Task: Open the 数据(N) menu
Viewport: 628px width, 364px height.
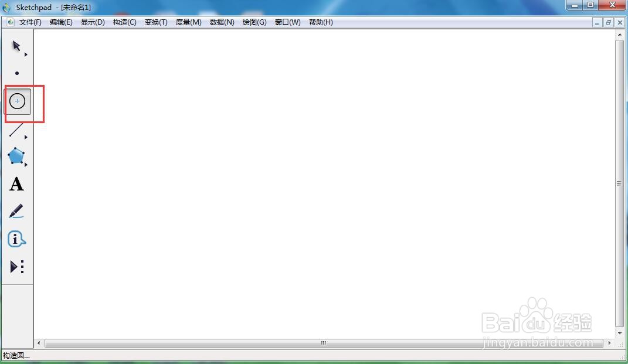Action: pos(222,22)
